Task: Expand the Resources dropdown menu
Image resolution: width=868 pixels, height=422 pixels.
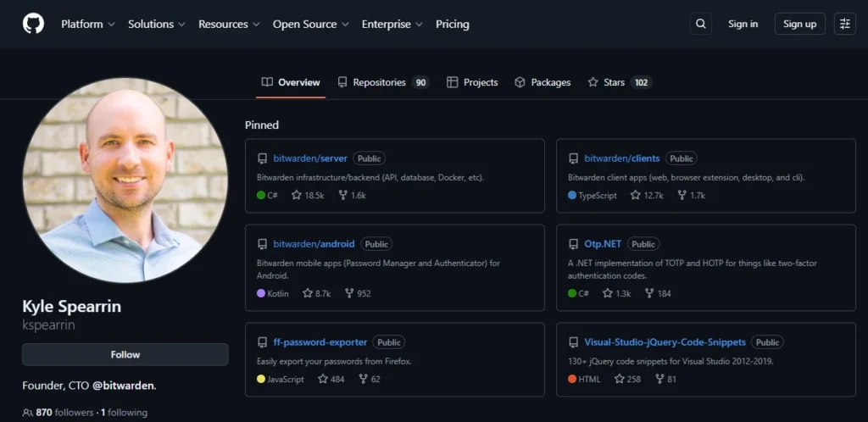Action: (x=229, y=25)
